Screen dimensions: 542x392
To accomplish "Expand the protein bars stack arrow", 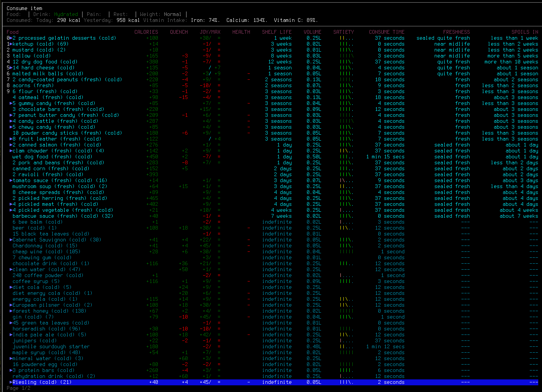I will [11, 370].
